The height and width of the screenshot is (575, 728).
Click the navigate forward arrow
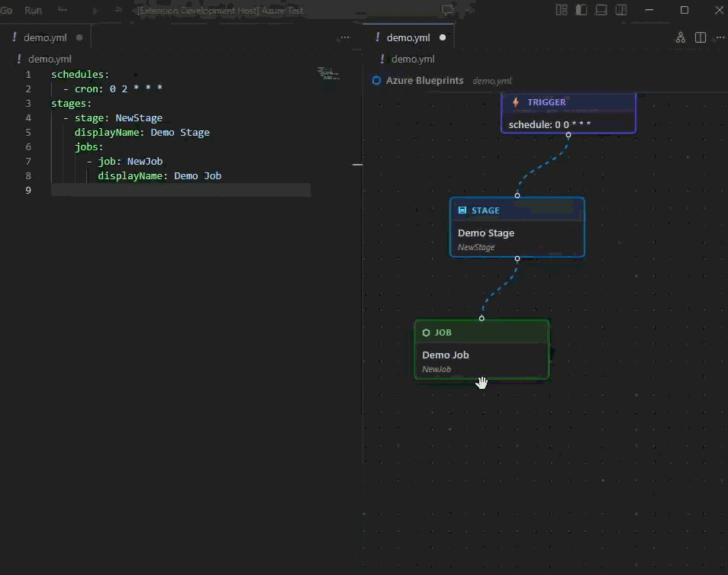(x=118, y=10)
